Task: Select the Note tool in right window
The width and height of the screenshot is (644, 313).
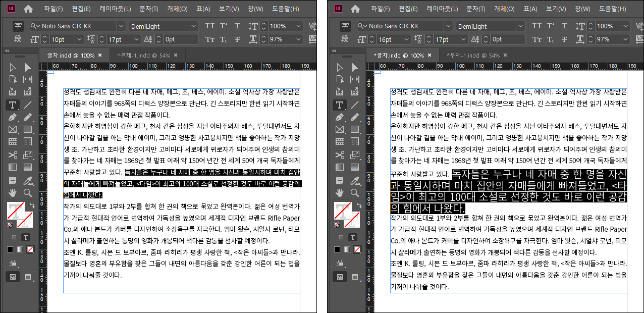Action: [x=340, y=180]
